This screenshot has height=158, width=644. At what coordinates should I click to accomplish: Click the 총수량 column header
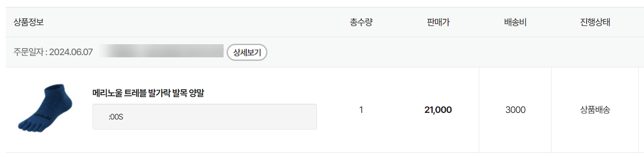[x=361, y=22]
